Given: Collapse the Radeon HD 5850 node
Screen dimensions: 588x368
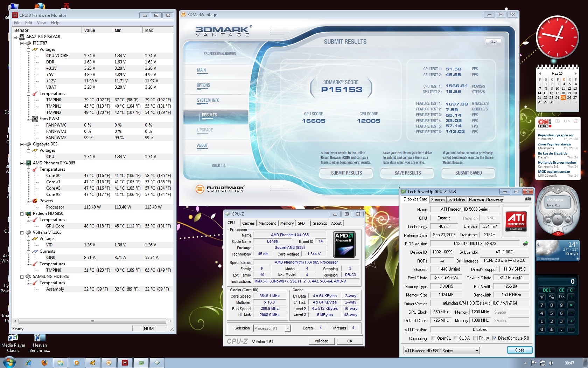Looking at the screenshot, I should pyautogui.click(x=22, y=213).
